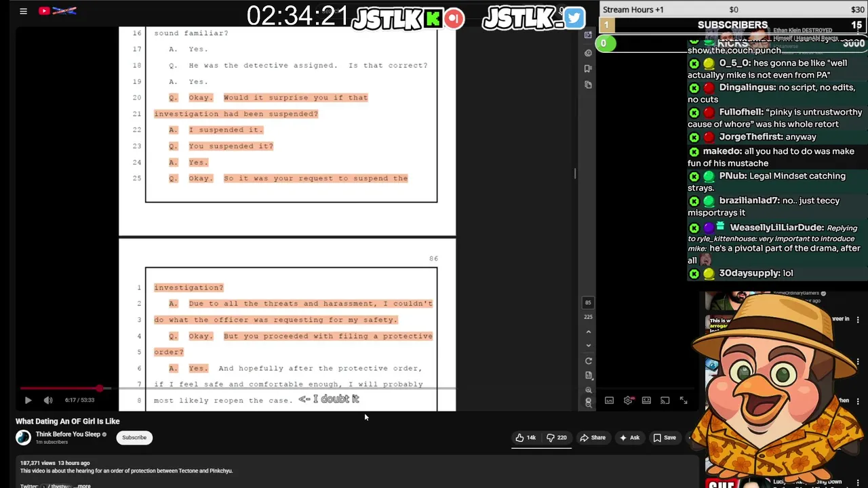Toggle subtitles/closed captions in the player

[x=609, y=401]
